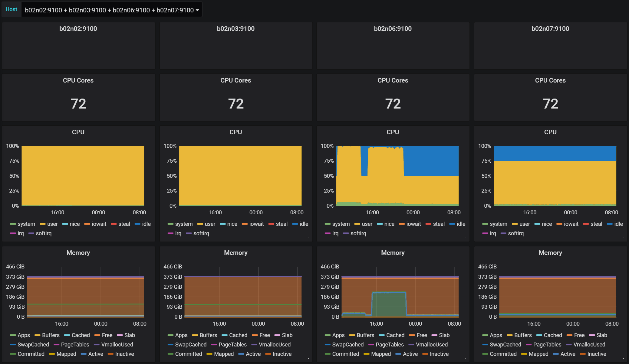This screenshot has height=364, width=629.
Task: Toggle idle series in b02n06 CPU legend
Action: [461, 224]
